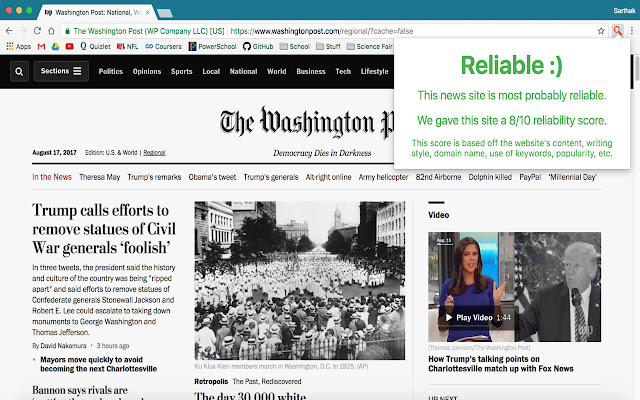Go to the Business section

tap(311, 71)
